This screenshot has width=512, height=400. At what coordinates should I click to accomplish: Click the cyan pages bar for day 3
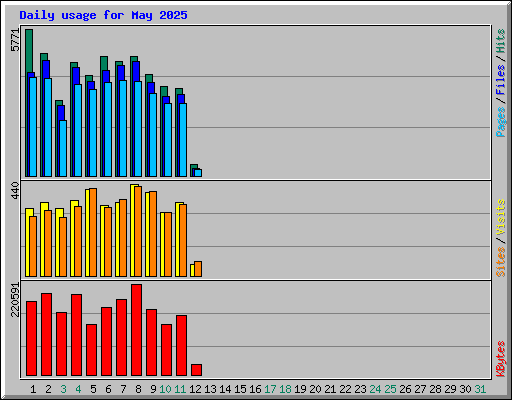pos(63,148)
